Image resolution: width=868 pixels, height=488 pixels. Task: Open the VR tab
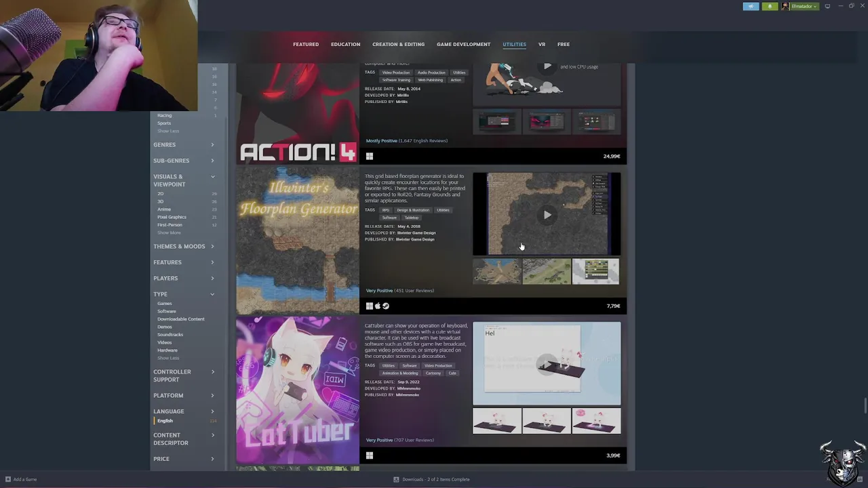(x=542, y=44)
